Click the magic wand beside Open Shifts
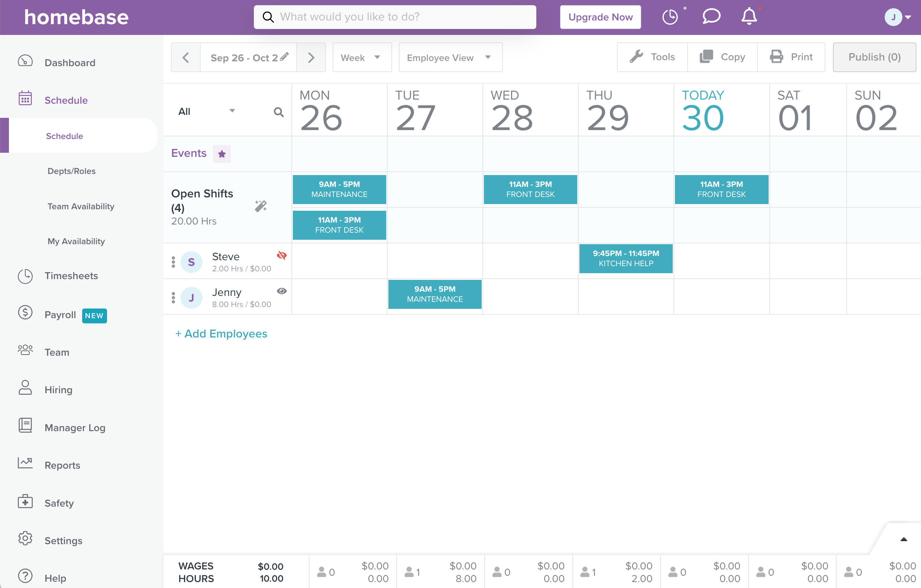This screenshot has width=921, height=588. click(x=261, y=206)
